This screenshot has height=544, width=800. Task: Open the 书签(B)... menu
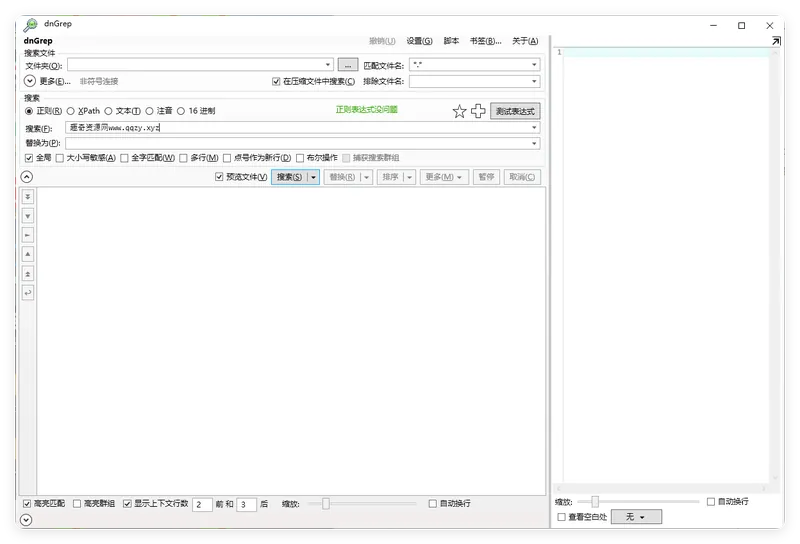[x=486, y=41]
